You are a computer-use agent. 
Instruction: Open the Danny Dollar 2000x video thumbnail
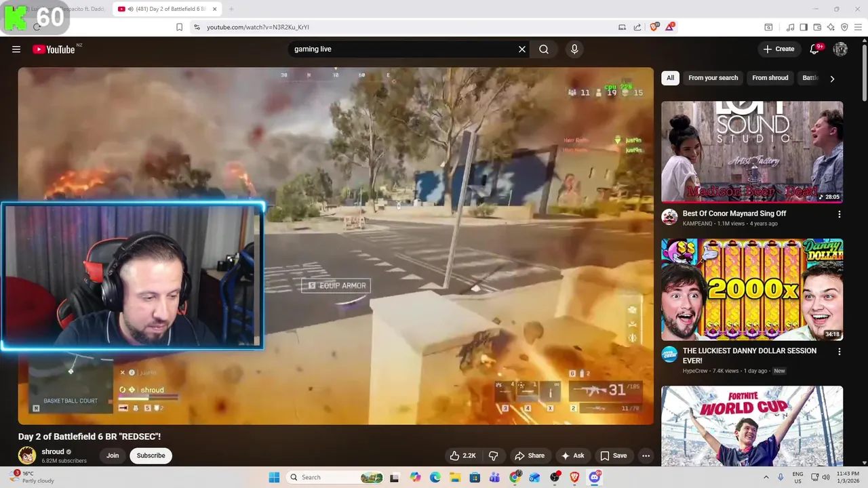pyautogui.click(x=752, y=289)
